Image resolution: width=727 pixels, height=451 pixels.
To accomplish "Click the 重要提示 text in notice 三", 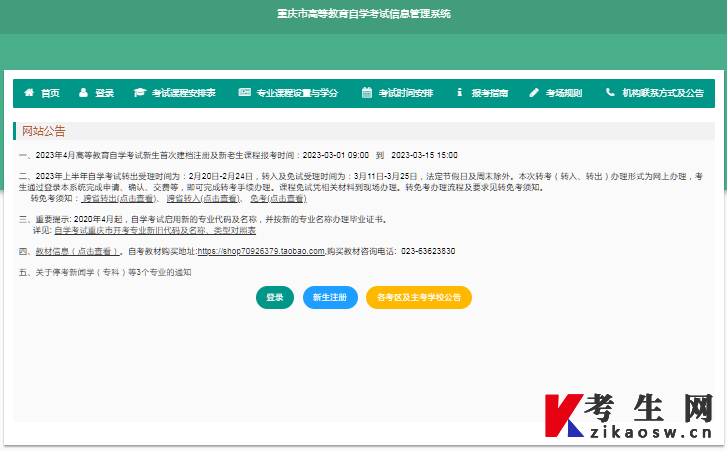I will [52, 219].
